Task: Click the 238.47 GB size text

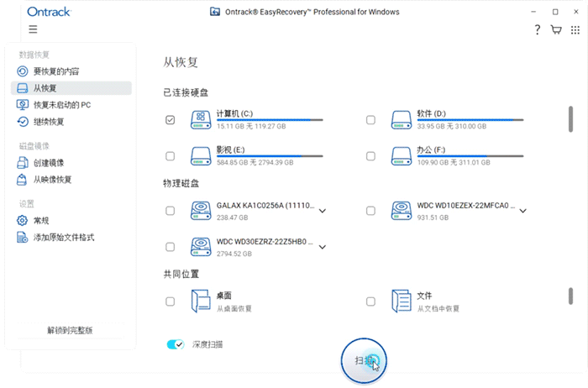Action: (x=232, y=218)
